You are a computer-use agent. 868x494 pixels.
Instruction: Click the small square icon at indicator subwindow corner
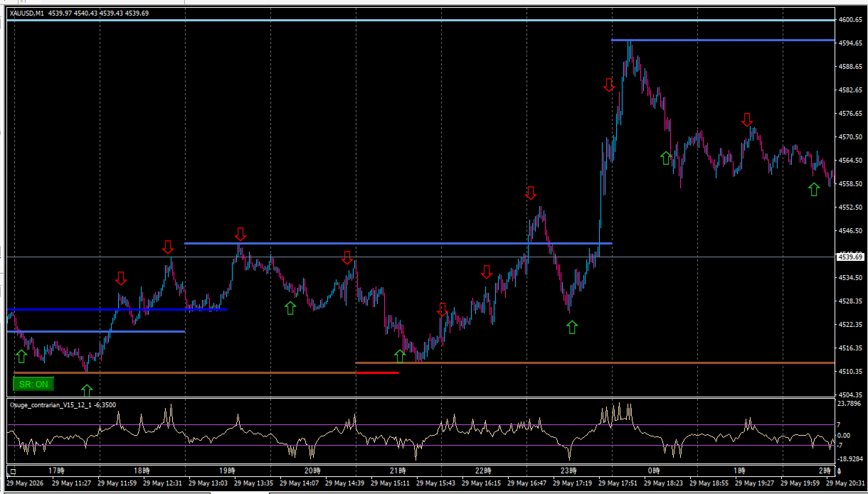(x=13, y=472)
